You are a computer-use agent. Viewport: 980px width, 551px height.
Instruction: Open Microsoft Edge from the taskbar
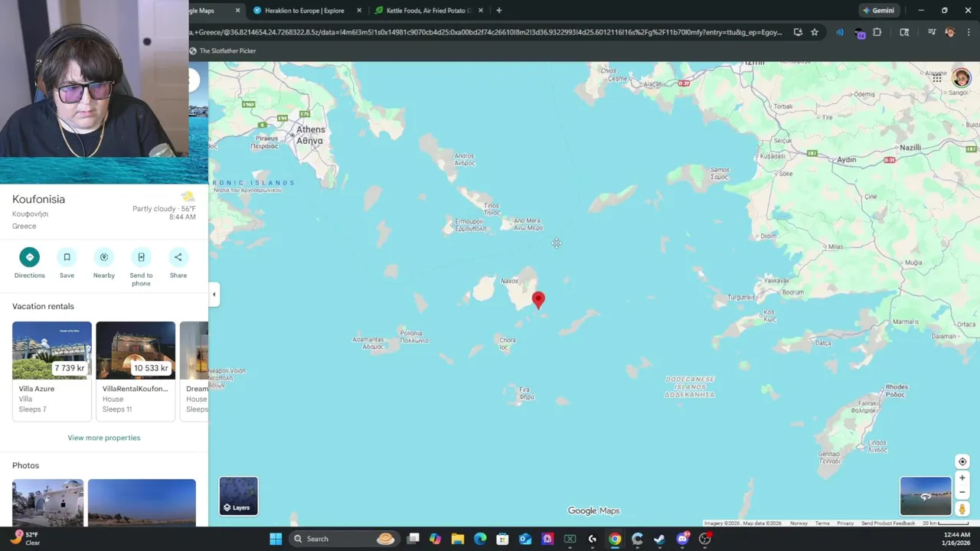click(480, 539)
